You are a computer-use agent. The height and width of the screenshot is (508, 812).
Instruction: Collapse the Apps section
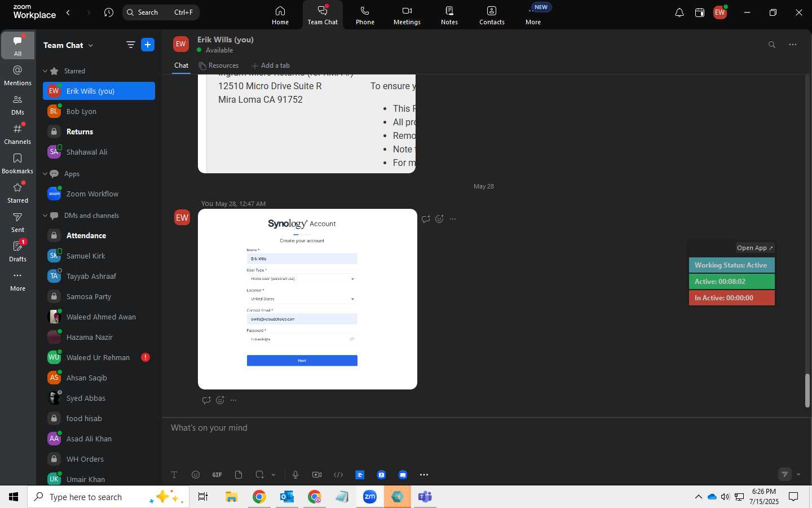coord(45,174)
